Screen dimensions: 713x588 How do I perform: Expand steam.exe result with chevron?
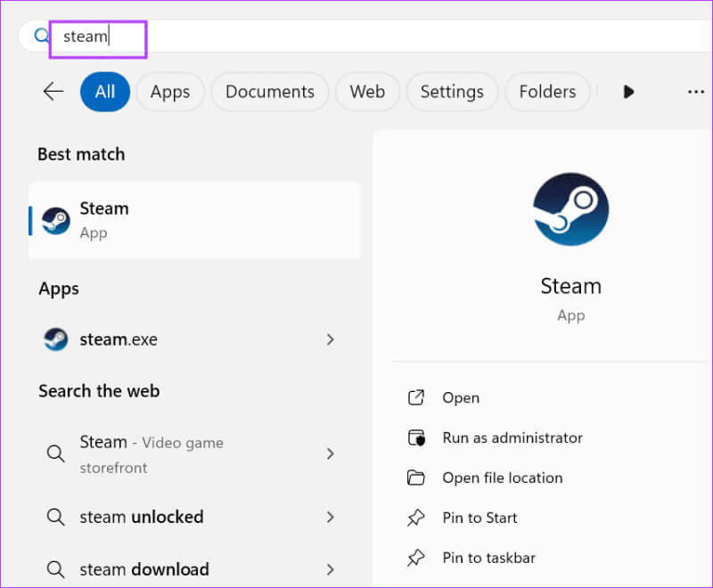coord(331,339)
